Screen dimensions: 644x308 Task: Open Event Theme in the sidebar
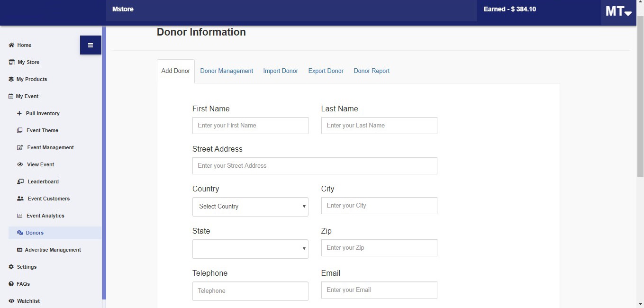[42, 130]
